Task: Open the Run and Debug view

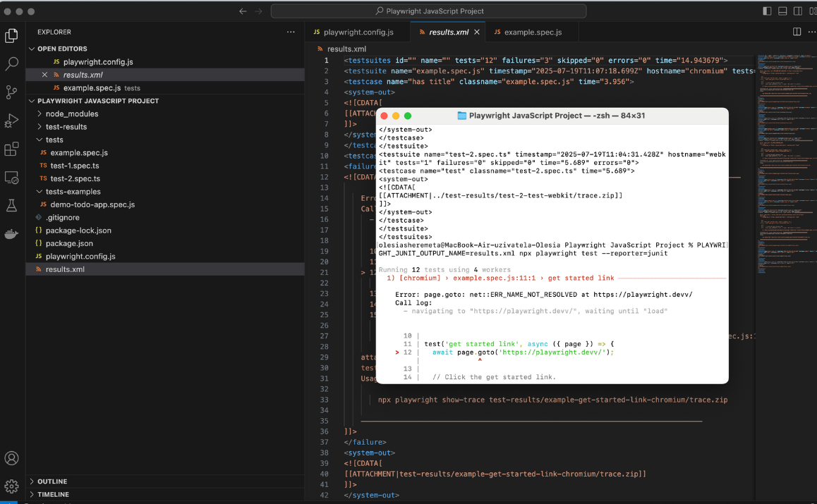Action: 11,121
